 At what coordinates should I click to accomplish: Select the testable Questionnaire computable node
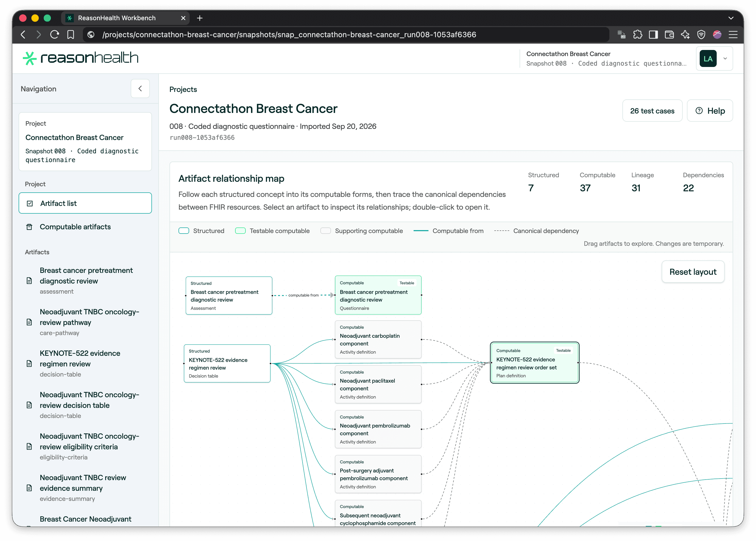pos(378,295)
